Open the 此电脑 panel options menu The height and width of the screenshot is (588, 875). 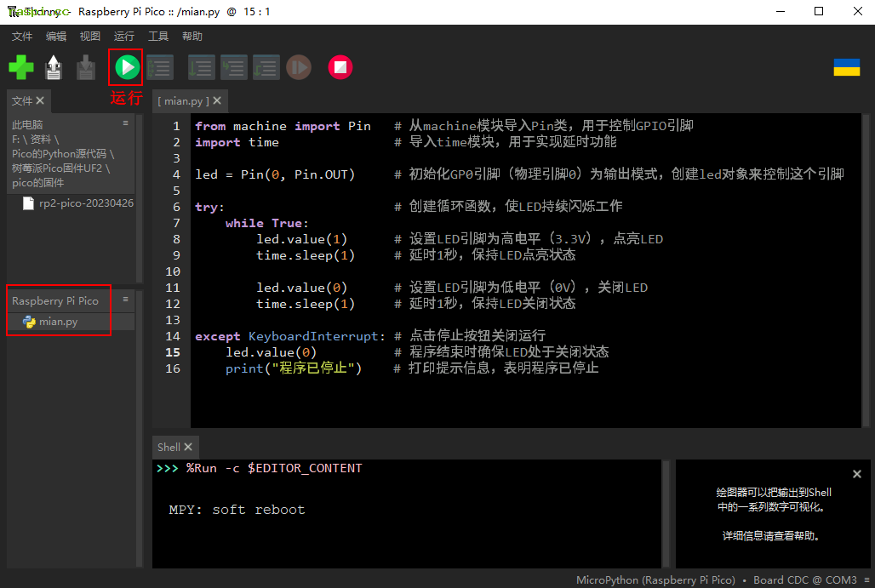[126, 123]
